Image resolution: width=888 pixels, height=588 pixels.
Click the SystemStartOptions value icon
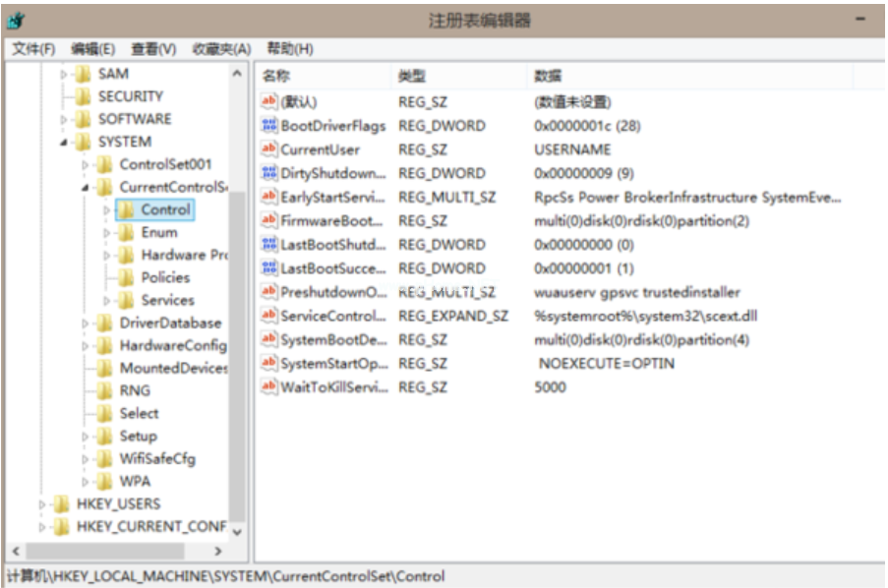click(269, 364)
